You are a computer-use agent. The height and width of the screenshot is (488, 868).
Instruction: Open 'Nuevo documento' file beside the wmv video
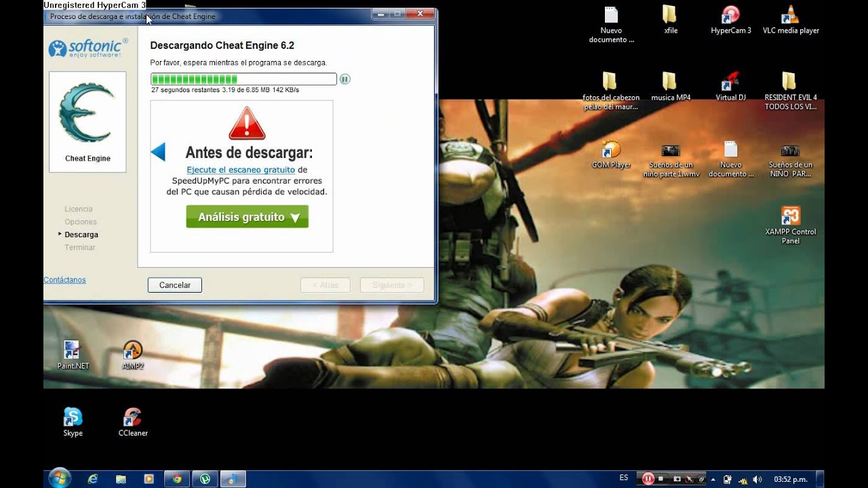[x=731, y=158]
